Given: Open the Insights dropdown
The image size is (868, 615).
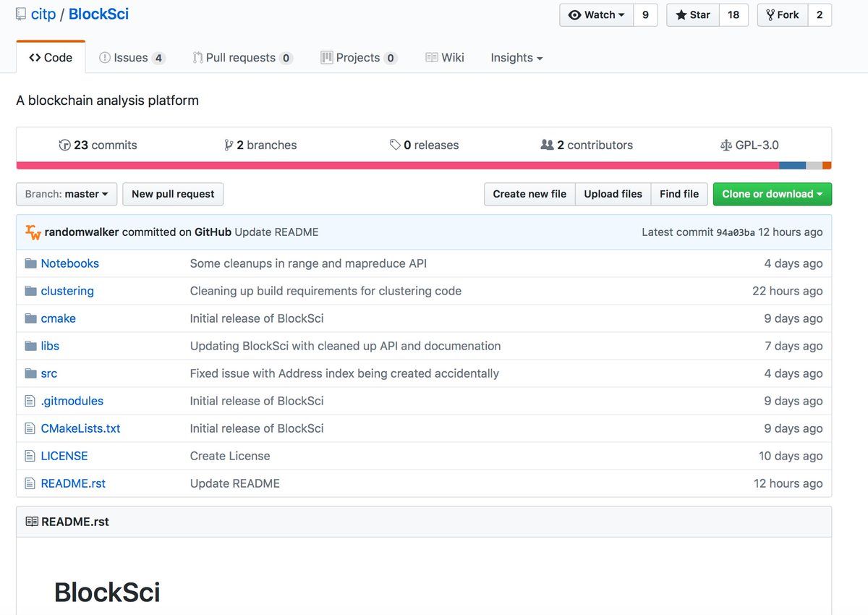Looking at the screenshot, I should tap(516, 57).
